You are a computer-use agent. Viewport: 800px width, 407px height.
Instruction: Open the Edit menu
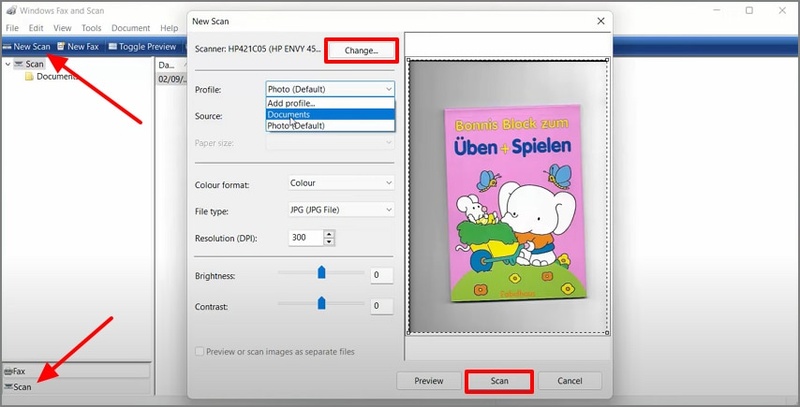coord(36,28)
